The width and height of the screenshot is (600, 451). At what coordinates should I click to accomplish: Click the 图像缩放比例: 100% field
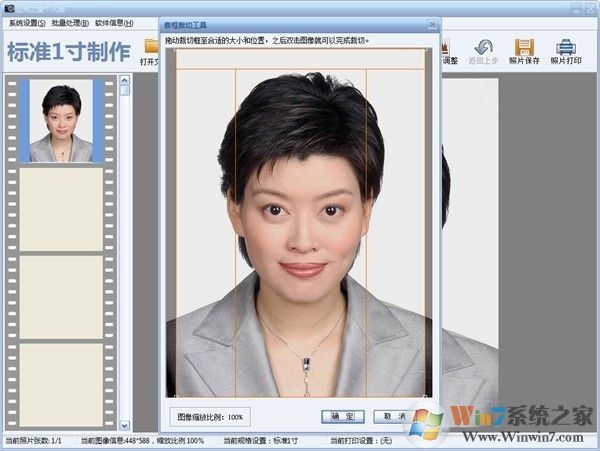(x=210, y=417)
